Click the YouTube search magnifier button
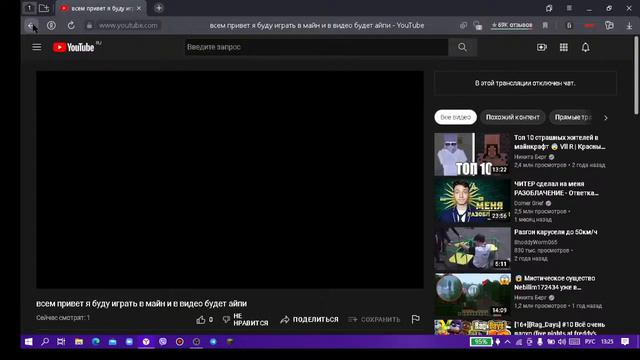 pos(462,47)
